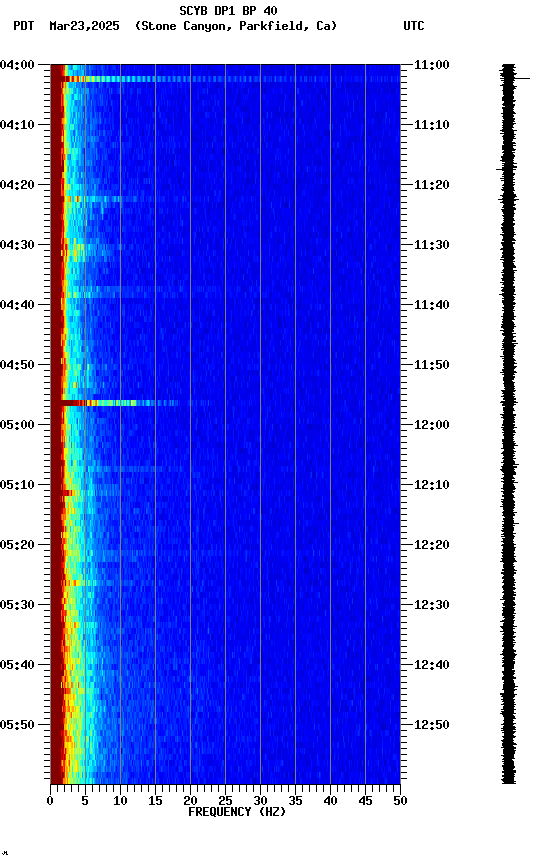Click the '05:40' PDT time label
This screenshot has height=864, width=552.
(17, 665)
